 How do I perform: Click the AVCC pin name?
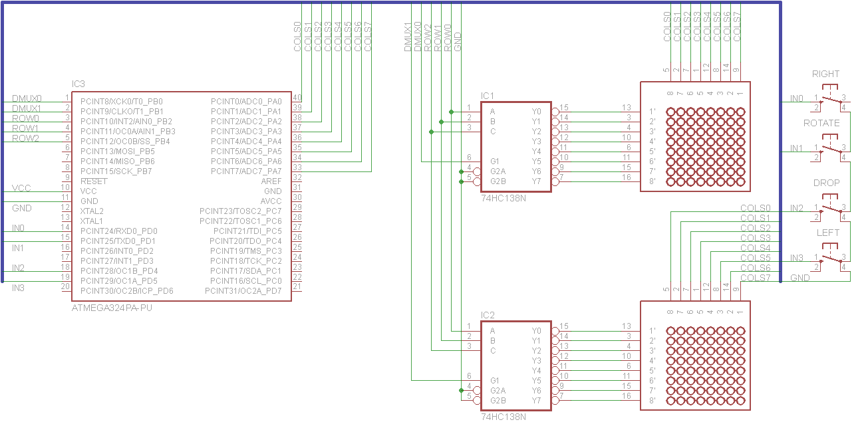click(x=271, y=201)
